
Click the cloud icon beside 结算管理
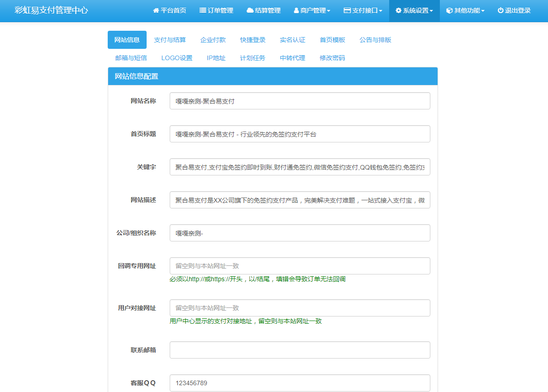click(x=250, y=10)
